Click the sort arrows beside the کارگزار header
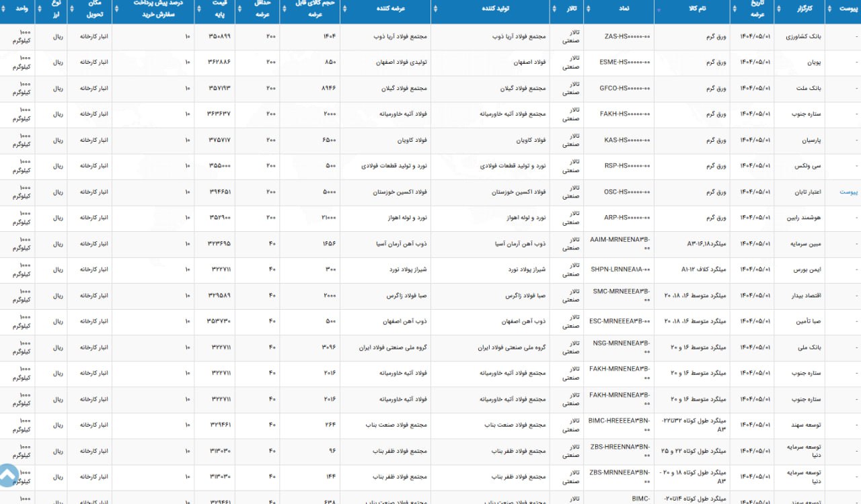Screen dimensions: 861x504 coord(778,9)
